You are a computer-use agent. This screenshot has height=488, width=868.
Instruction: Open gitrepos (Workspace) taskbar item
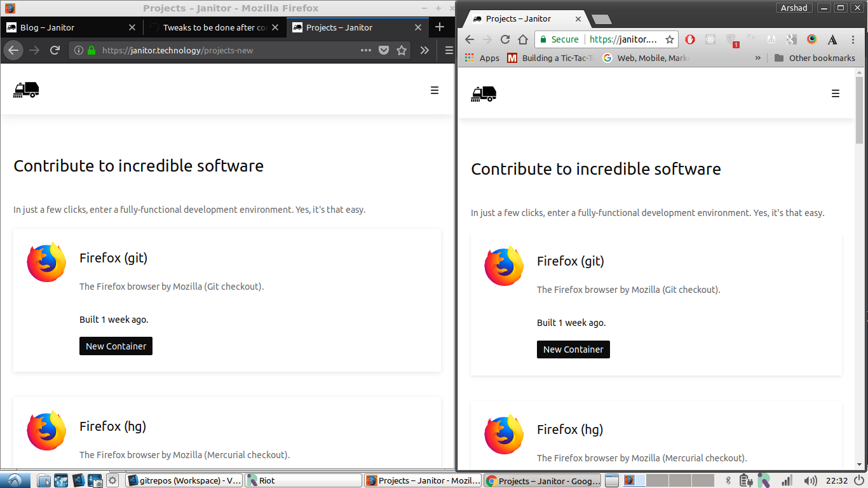pyautogui.click(x=184, y=480)
